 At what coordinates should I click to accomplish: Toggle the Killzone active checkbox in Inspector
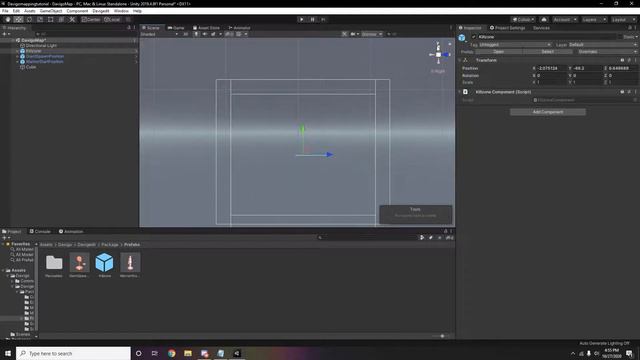(x=473, y=37)
